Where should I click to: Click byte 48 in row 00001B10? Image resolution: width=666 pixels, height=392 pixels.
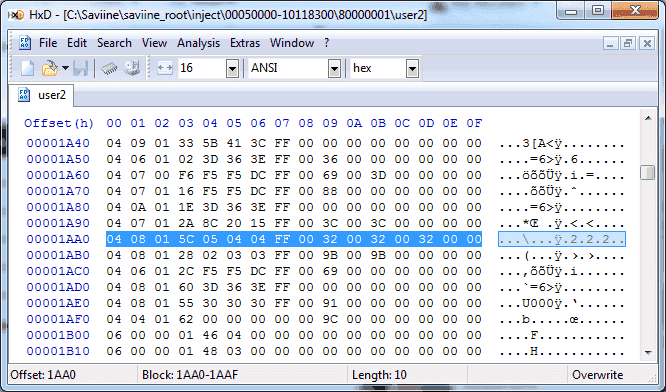210,351
